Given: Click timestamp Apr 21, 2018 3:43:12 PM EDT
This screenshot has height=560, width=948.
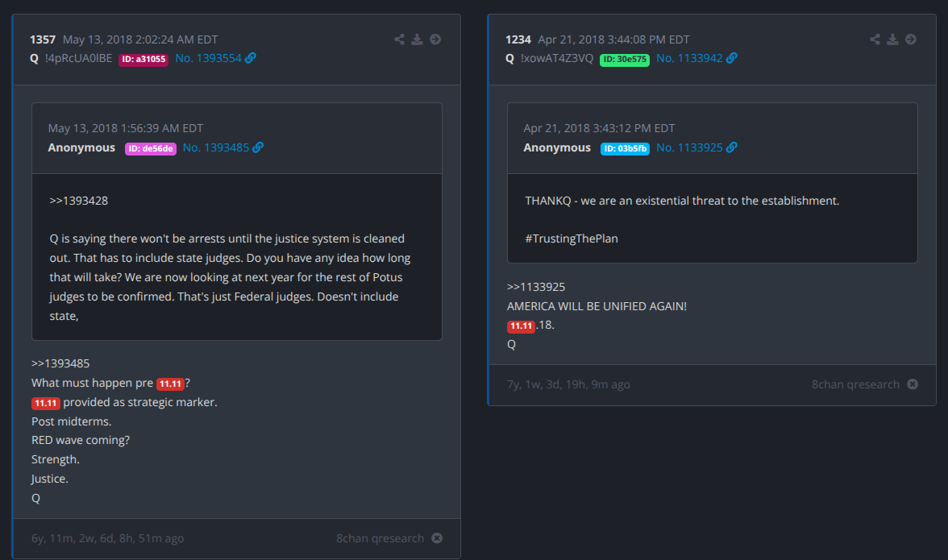Looking at the screenshot, I should tap(599, 128).
